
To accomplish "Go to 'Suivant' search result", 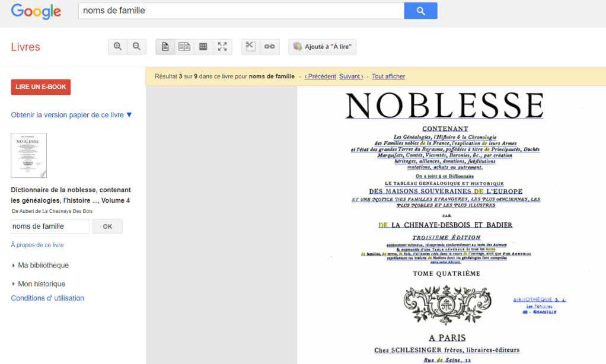I will tap(351, 76).
